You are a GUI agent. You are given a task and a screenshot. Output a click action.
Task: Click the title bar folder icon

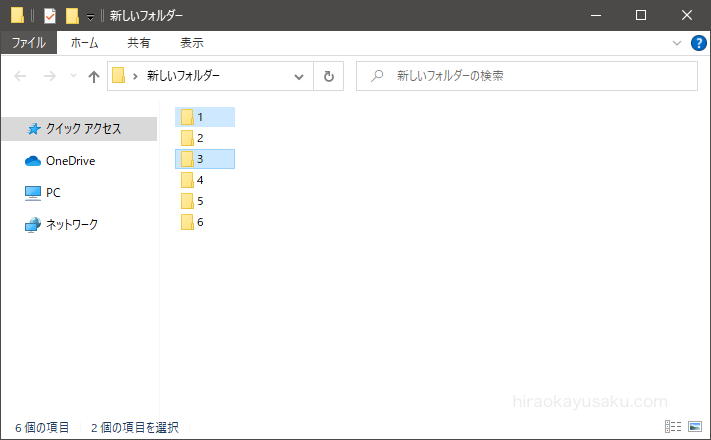pos(17,15)
